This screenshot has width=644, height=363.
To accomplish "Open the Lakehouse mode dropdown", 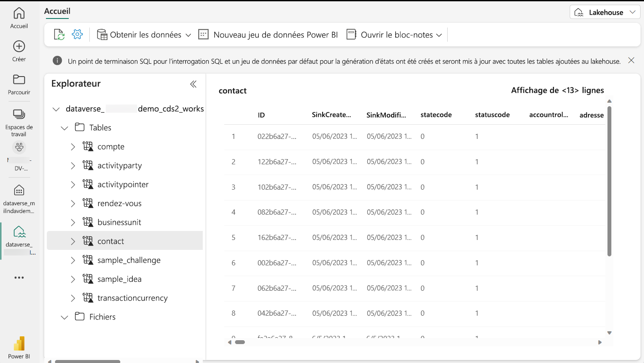I will coord(605,12).
